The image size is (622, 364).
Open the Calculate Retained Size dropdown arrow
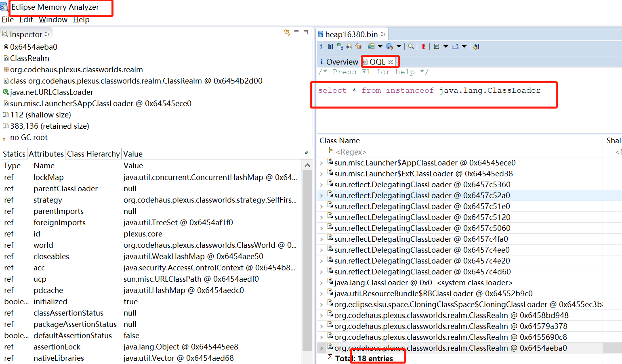click(445, 46)
